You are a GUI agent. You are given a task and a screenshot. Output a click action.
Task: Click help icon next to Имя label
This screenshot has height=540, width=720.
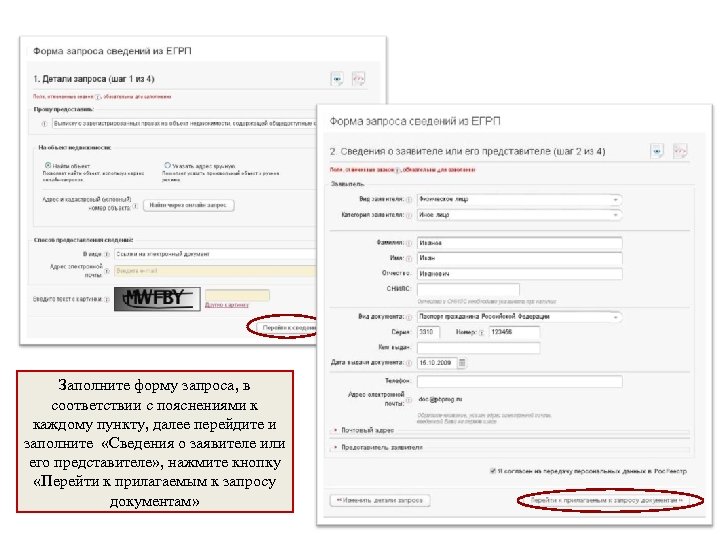coord(408,259)
